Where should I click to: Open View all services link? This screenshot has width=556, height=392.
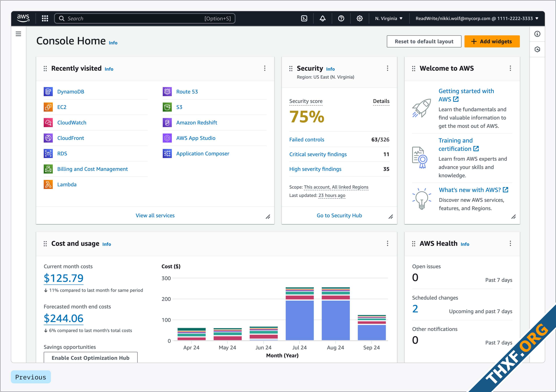point(155,215)
